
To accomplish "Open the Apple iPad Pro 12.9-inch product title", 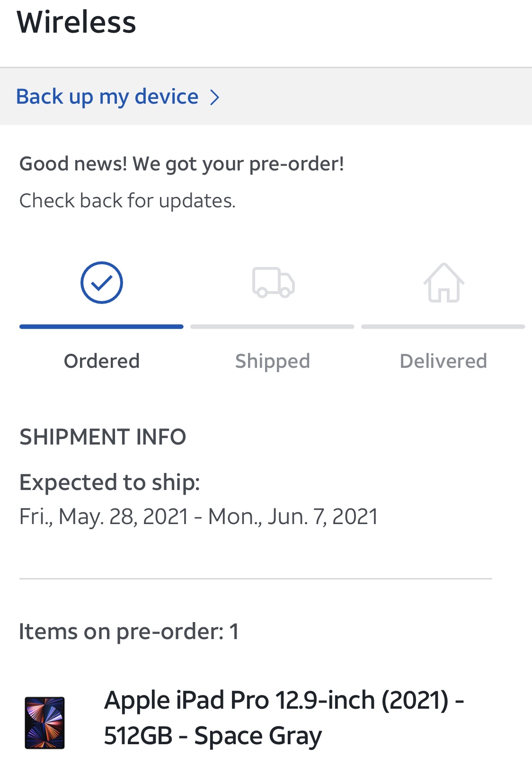I will pos(284,718).
